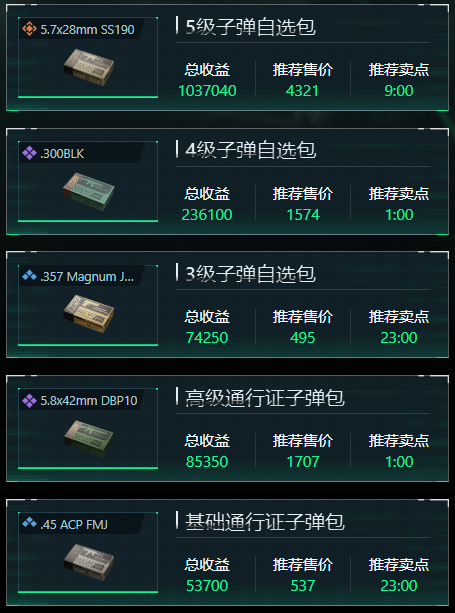Select the .357 Magnum ammo box image
The width and height of the screenshot is (455, 613).
pos(89,314)
